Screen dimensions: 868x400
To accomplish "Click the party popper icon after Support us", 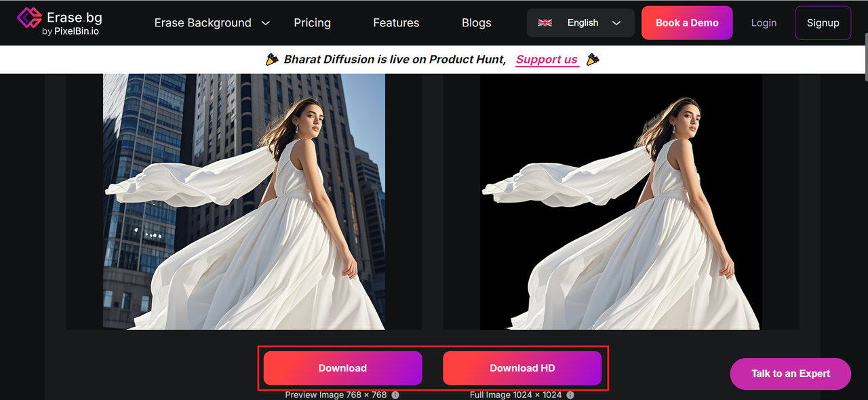I will 593,60.
